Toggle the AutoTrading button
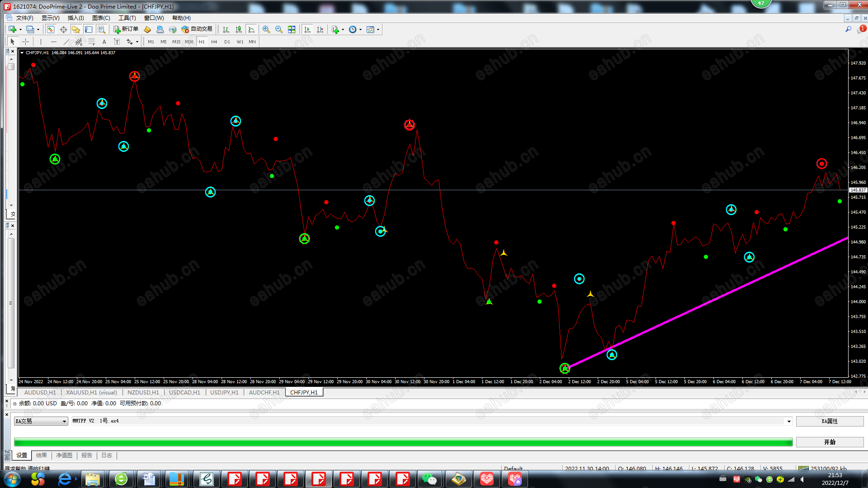Viewport: 868px width, 488px height. click(x=197, y=29)
